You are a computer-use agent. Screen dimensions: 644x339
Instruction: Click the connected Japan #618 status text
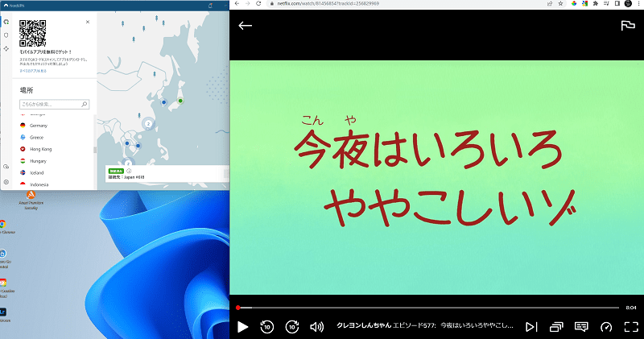[126, 177]
